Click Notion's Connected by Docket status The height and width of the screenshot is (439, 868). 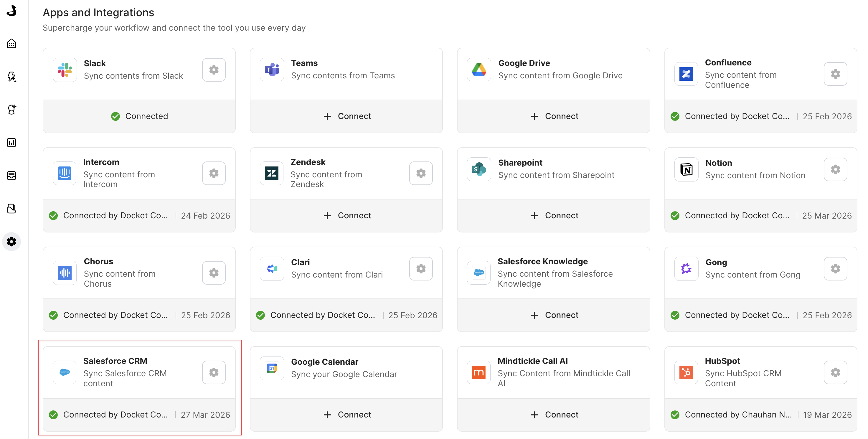click(730, 216)
